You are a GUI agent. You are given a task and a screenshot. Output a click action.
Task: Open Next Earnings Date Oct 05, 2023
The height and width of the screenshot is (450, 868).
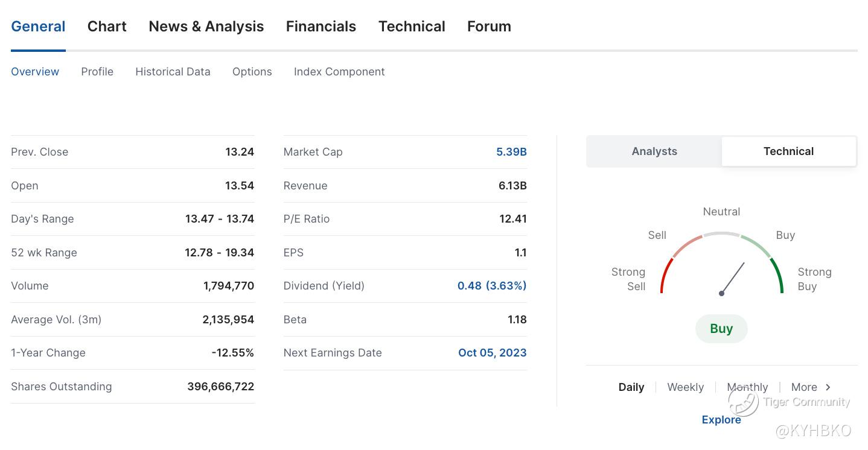coord(492,353)
